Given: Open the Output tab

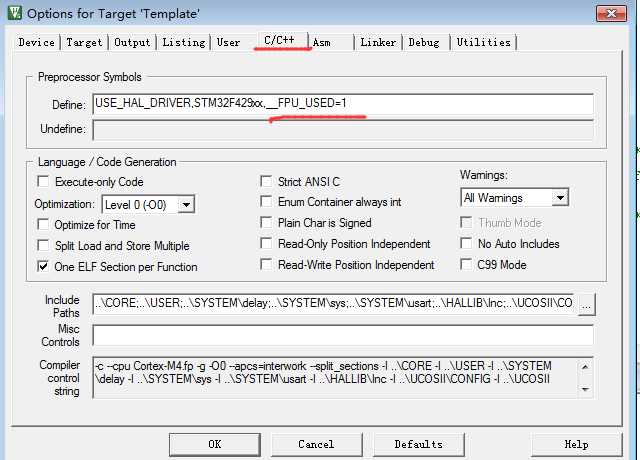Looking at the screenshot, I should pyautogui.click(x=132, y=42).
